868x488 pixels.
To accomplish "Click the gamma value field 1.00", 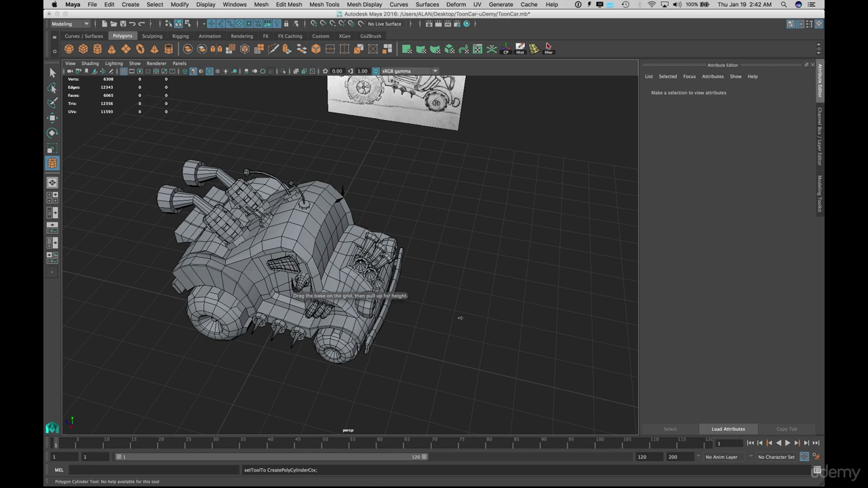I will 362,70.
